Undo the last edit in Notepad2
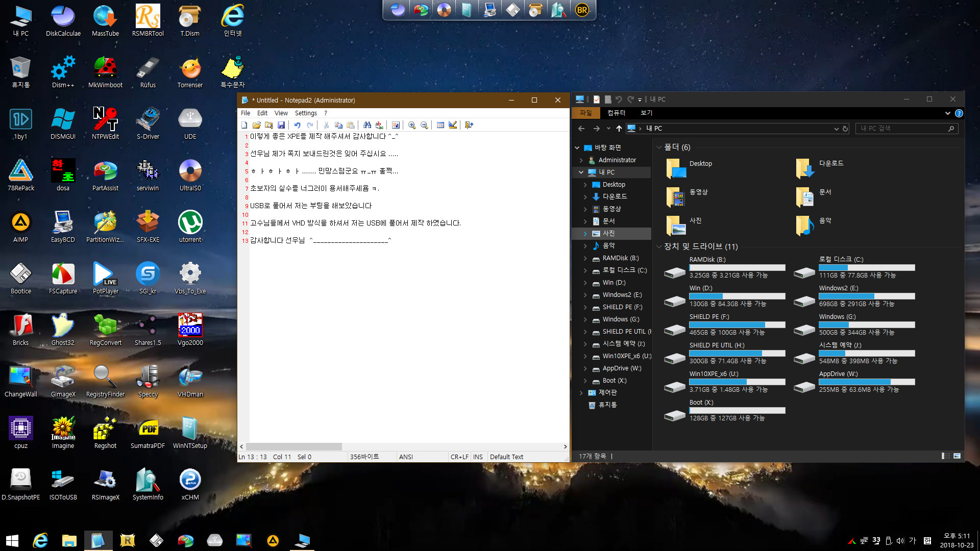Image resolution: width=980 pixels, height=551 pixels. [297, 125]
